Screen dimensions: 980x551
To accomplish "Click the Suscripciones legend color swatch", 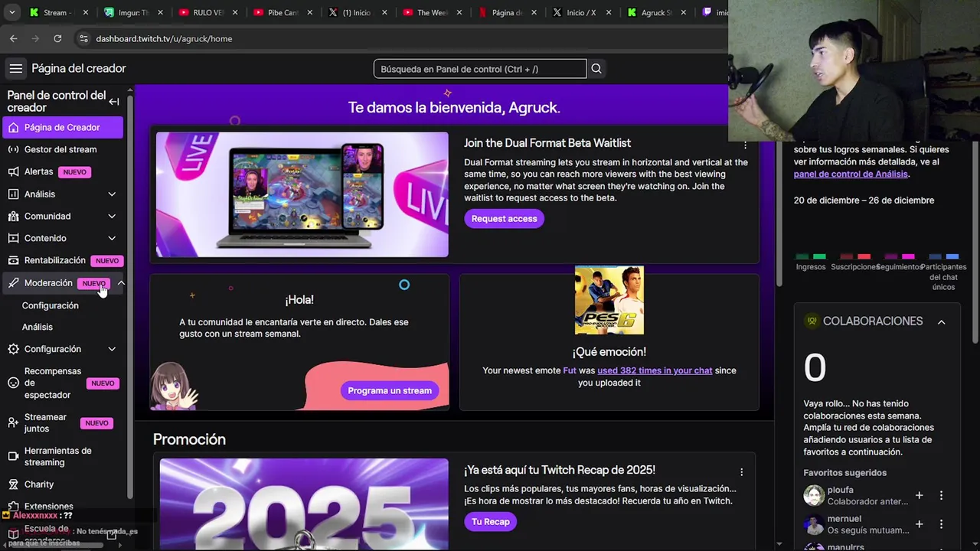I will click(855, 257).
